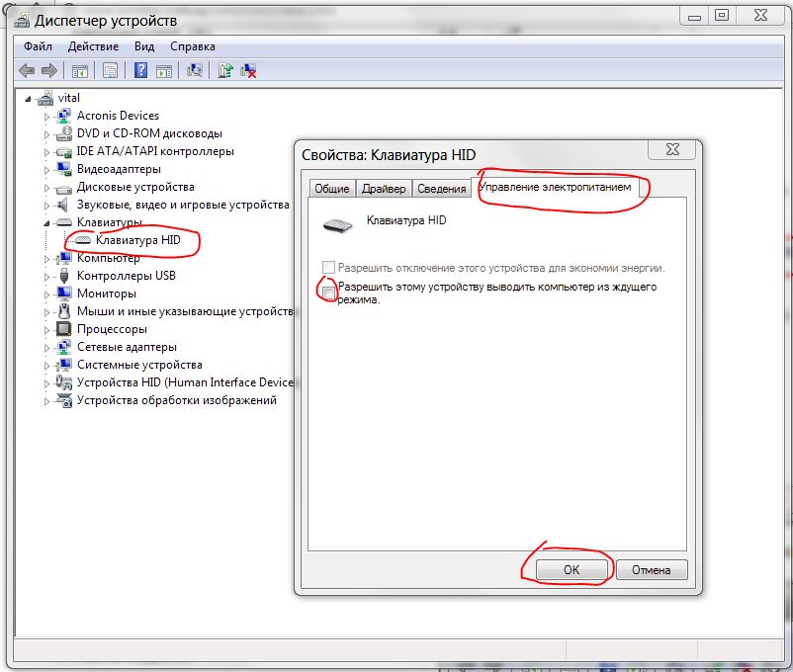Click the Update driver software icon
793x672 pixels.
[225, 70]
